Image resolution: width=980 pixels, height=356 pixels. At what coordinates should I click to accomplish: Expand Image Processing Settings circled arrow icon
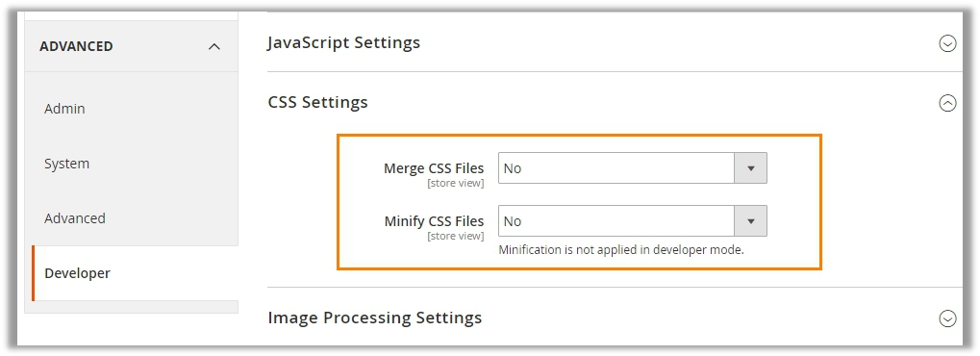tap(947, 318)
